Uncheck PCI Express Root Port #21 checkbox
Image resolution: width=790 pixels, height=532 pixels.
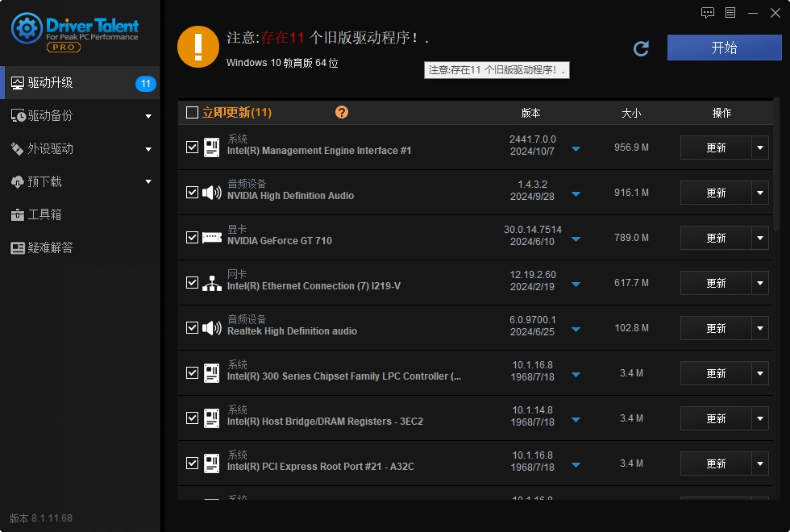192,463
